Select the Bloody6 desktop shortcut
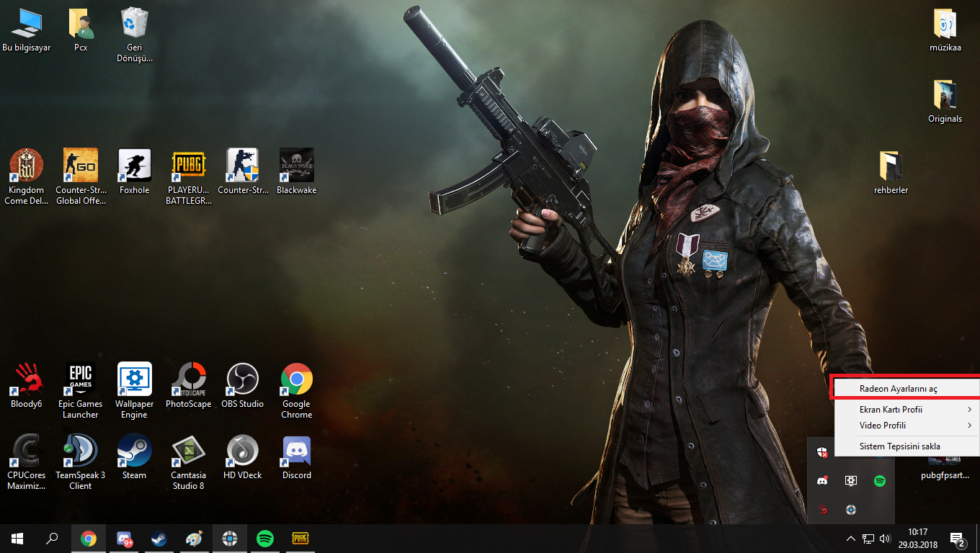 (x=27, y=385)
